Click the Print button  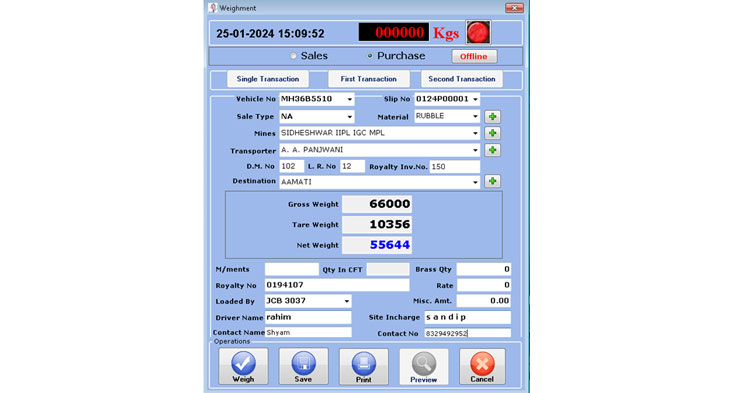[x=364, y=366]
